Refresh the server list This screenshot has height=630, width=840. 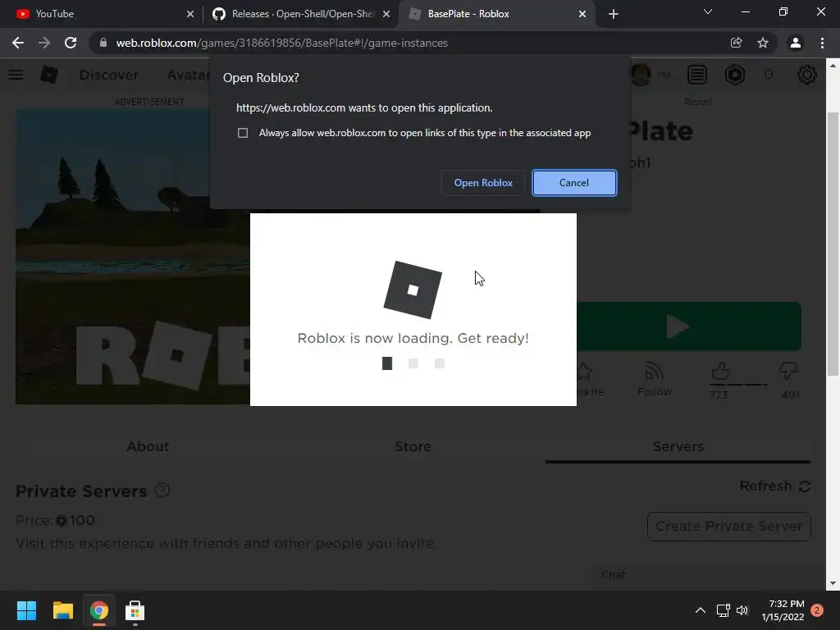775,486
